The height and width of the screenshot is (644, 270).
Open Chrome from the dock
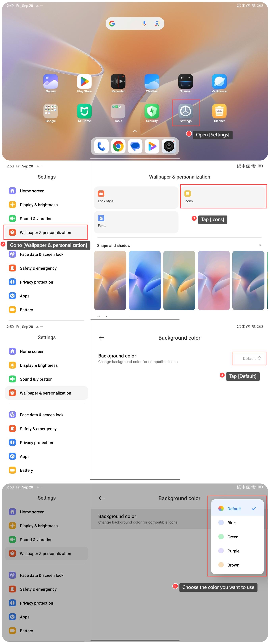tap(118, 146)
